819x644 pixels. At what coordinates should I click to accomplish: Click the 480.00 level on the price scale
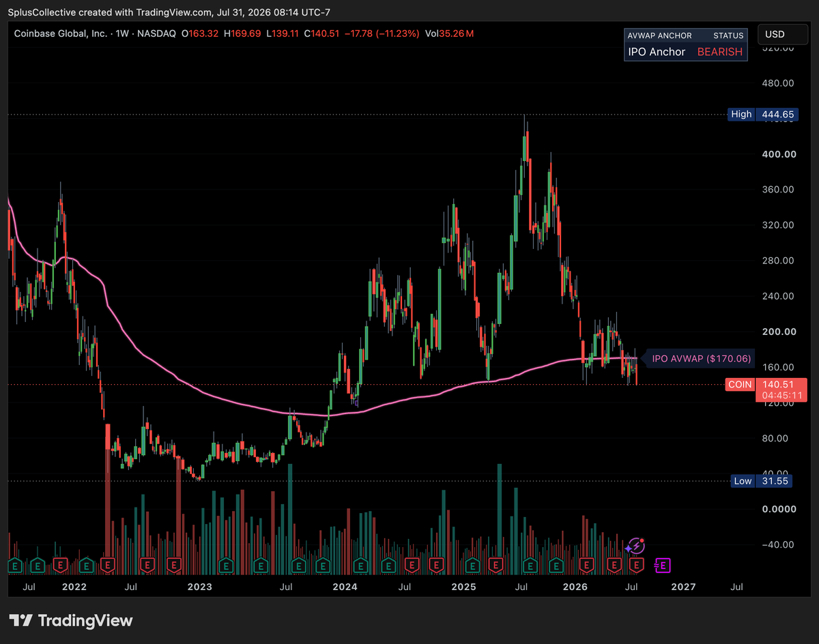click(779, 83)
